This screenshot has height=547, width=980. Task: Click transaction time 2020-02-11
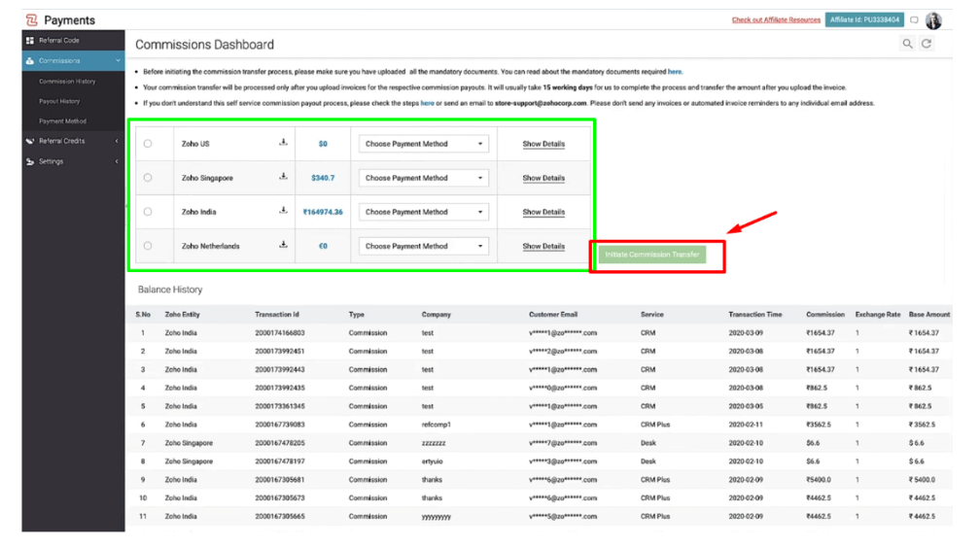(746, 425)
